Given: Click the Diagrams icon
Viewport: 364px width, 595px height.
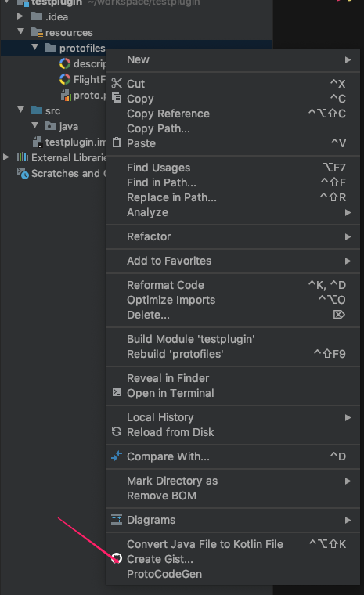Looking at the screenshot, I should click(117, 519).
